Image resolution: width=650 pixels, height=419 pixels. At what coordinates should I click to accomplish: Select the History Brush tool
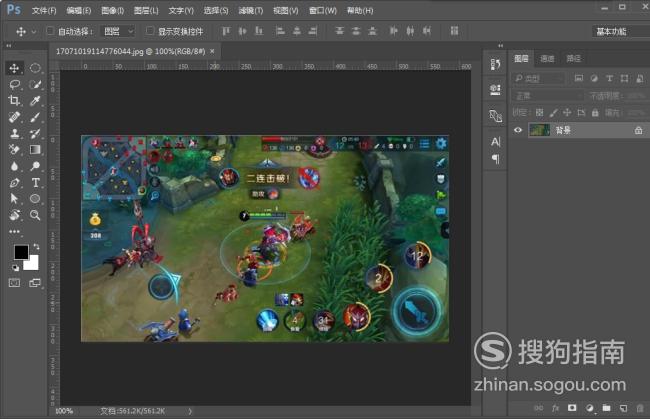coord(35,133)
